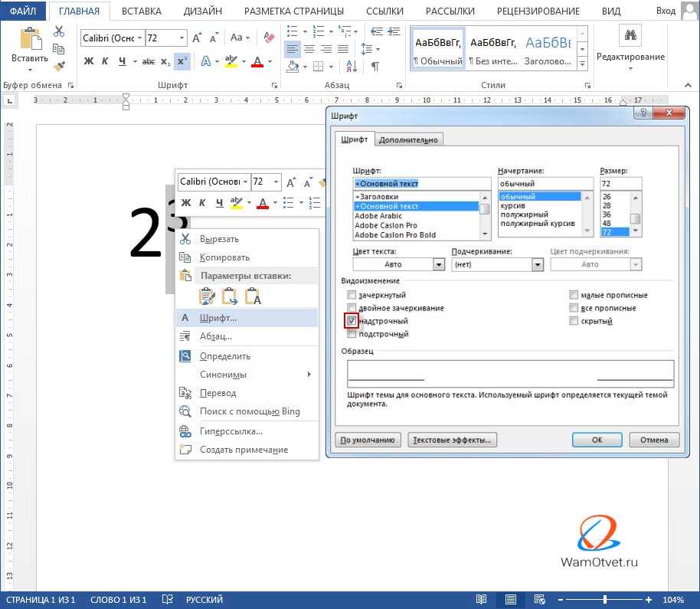Switch to the Дополнительно tab
700x609 pixels.
pos(408,139)
